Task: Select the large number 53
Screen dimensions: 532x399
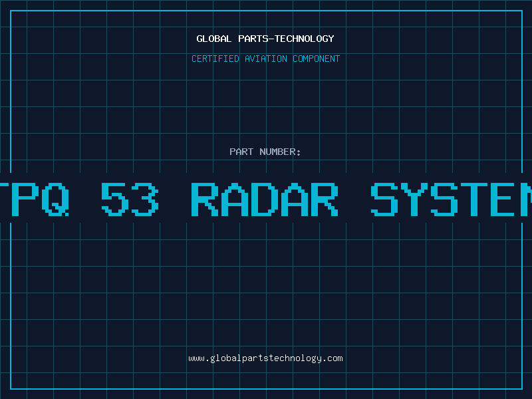Action: 130,199
